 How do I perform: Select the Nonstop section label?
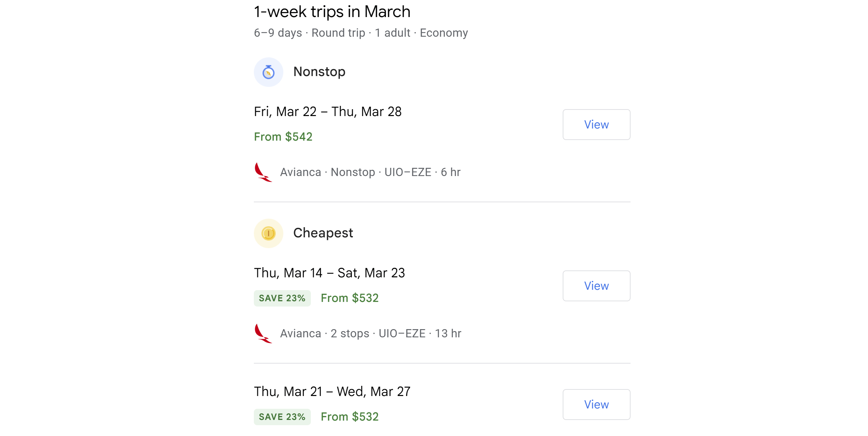[x=319, y=71]
